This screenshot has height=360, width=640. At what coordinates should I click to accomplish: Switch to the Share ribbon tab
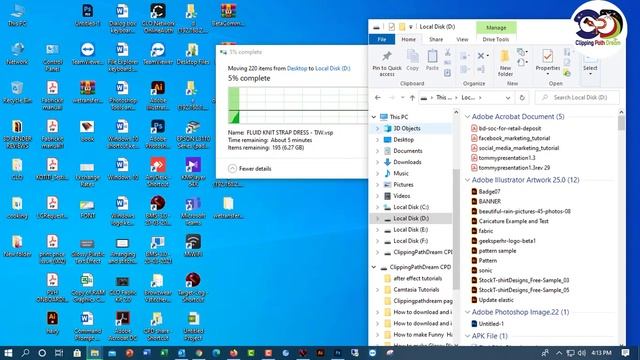(x=436, y=39)
